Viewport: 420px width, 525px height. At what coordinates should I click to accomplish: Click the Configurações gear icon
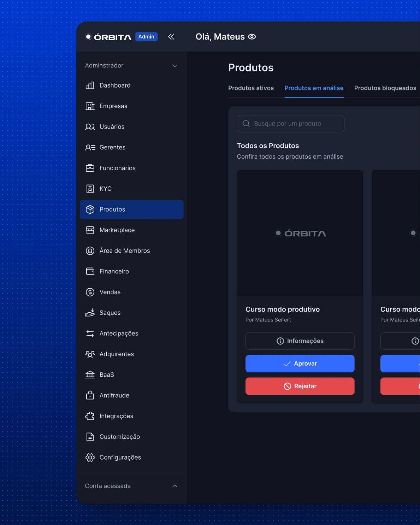point(90,458)
